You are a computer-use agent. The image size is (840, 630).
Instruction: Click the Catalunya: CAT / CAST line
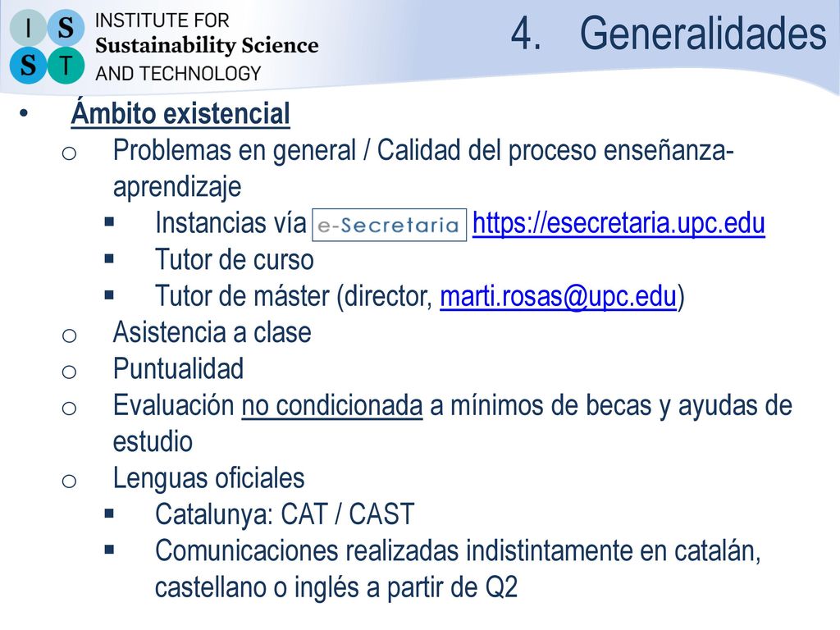pyautogui.click(x=285, y=515)
